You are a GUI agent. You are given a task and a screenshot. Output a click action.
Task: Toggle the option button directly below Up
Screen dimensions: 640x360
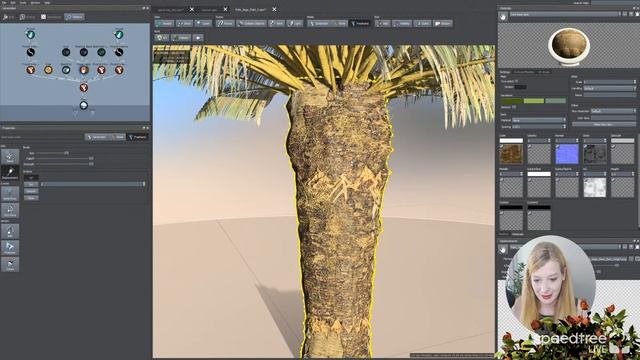pos(31,184)
